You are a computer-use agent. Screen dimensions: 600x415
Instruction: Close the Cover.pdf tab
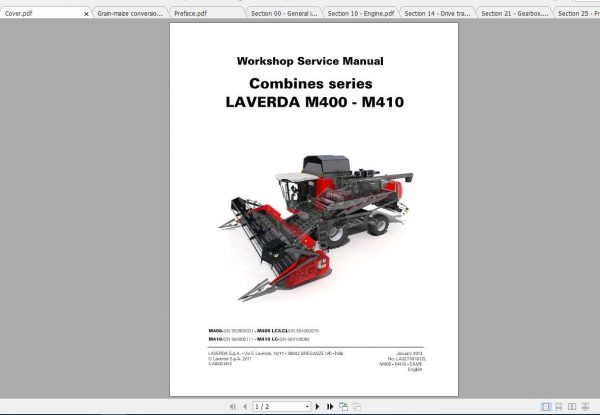(x=86, y=14)
